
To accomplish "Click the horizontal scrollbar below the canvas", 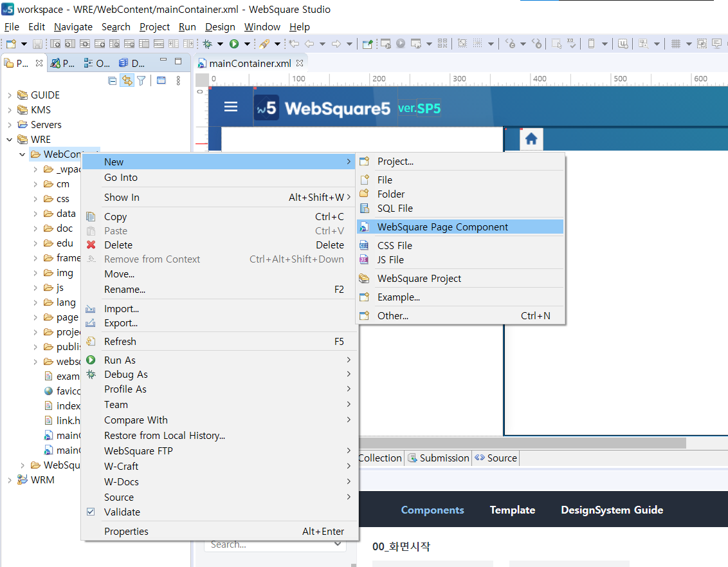I will [x=522, y=443].
